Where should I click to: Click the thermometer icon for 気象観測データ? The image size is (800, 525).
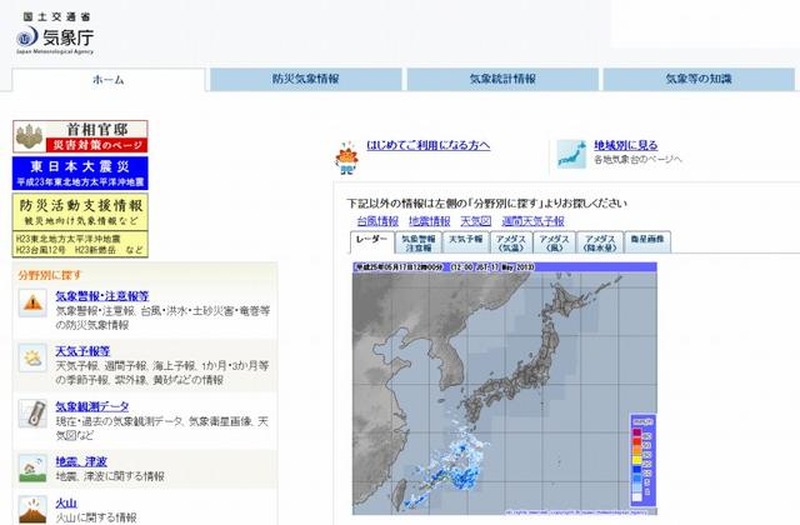(x=32, y=412)
